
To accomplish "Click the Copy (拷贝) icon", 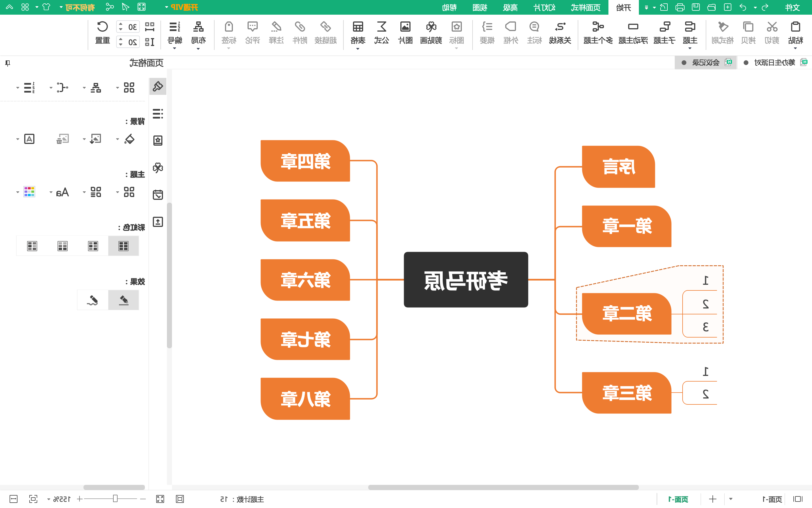I will pyautogui.click(x=748, y=27).
